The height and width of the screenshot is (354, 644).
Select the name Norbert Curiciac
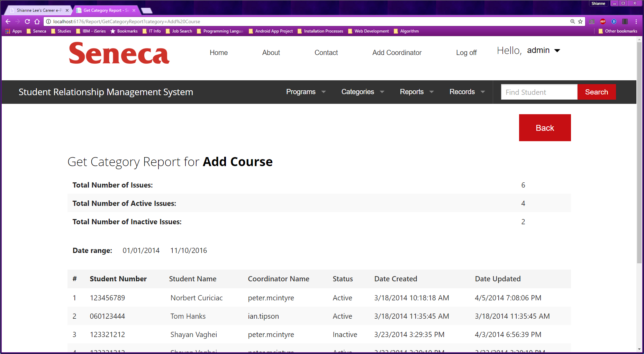(x=197, y=298)
